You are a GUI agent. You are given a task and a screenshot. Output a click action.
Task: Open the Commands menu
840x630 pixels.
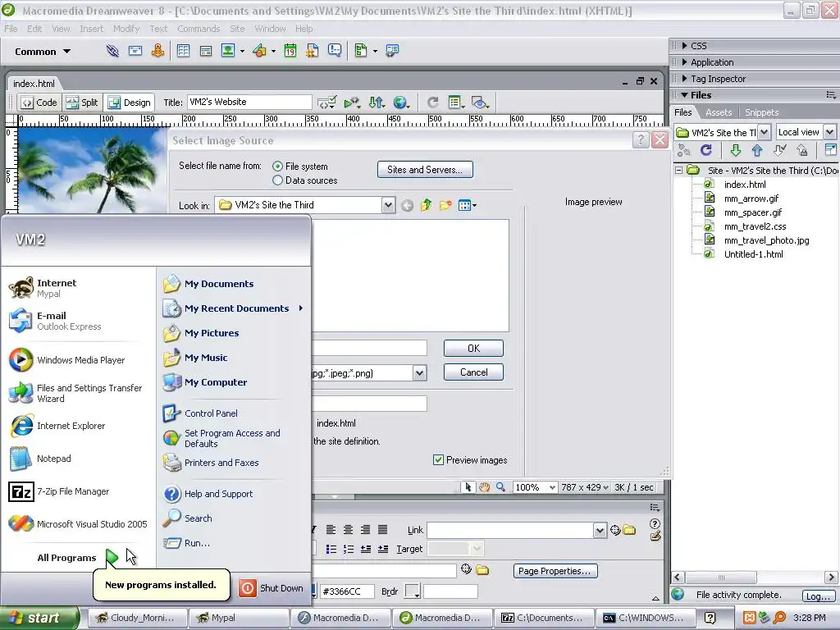[199, 29]
